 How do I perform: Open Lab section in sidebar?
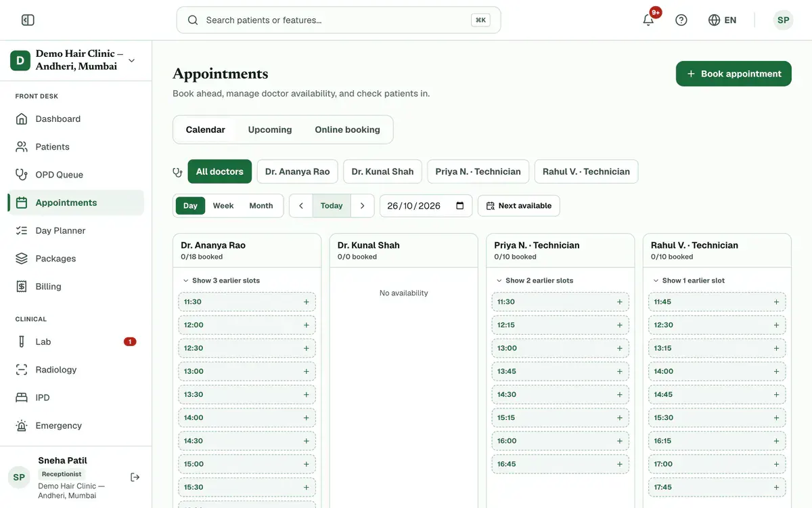(x=76, y=342)
